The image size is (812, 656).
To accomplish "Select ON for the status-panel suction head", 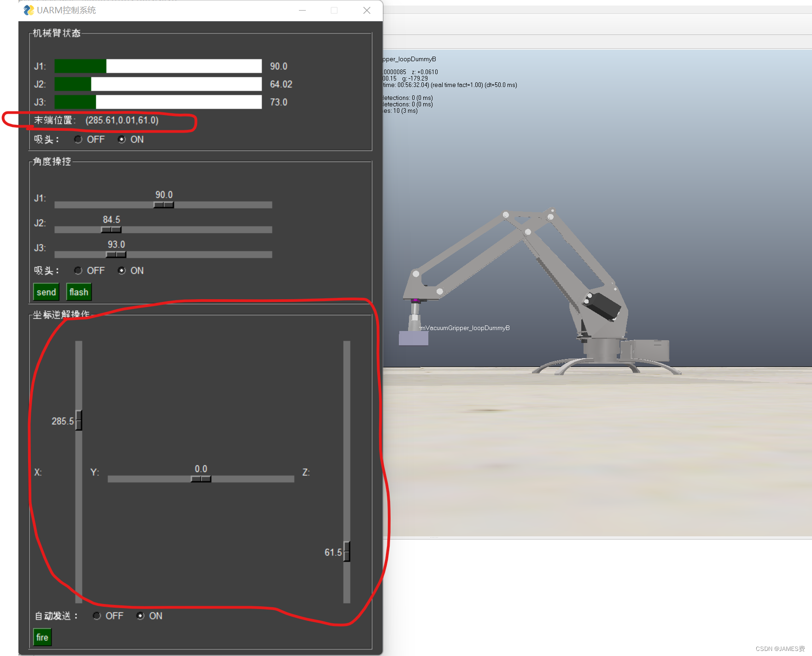I will (x=122, y=139).
